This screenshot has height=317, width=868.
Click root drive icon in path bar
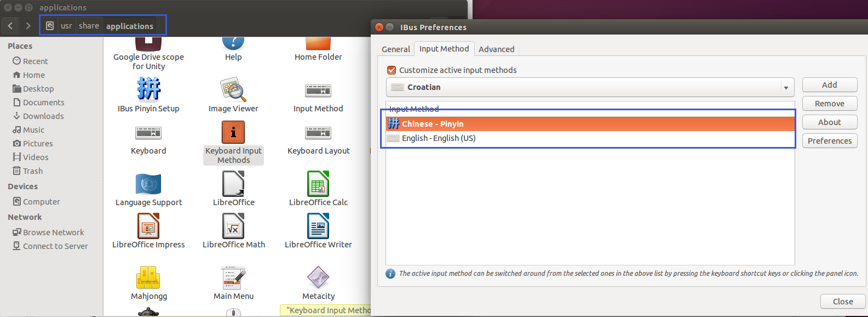click(50, 26)
